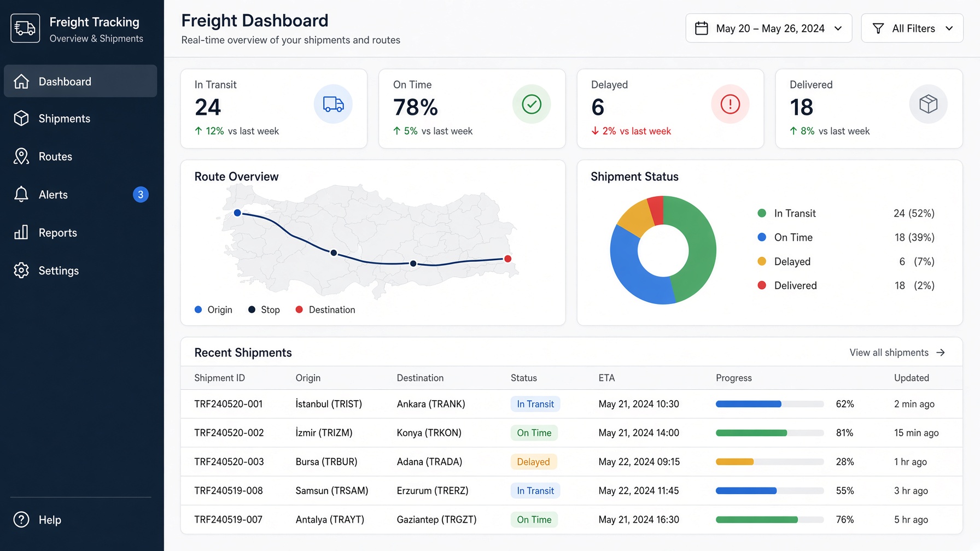The image size is (980, 551).
Task: Expand the May 20 – May 26 date dropdown
Action: tap(768, 28)
